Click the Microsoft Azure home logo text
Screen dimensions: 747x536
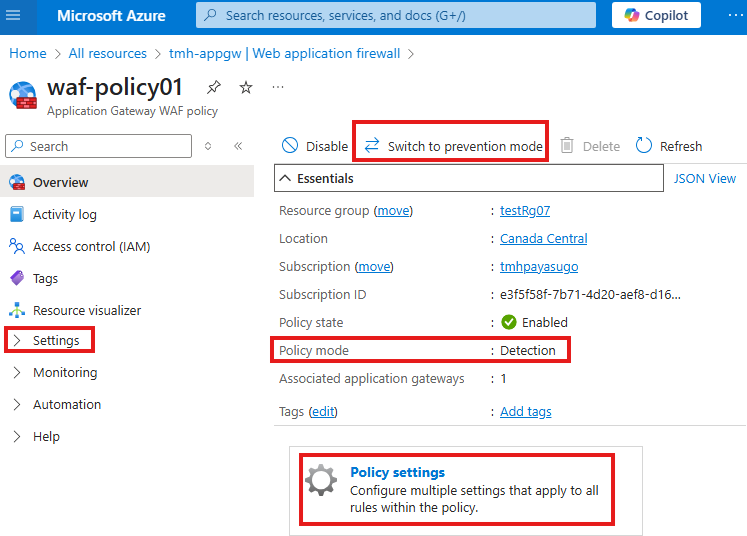tap(111, 16)
